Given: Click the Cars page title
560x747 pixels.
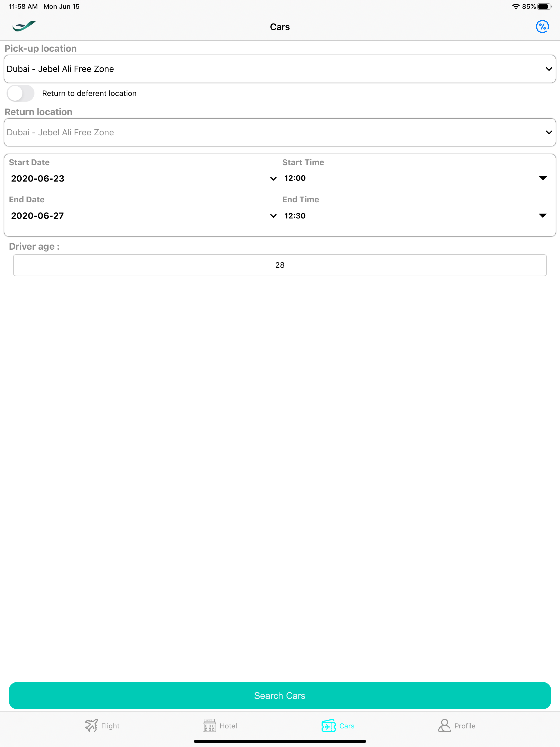Looking at the screenshot, I should pyautogui.click(x=280, y=27).
